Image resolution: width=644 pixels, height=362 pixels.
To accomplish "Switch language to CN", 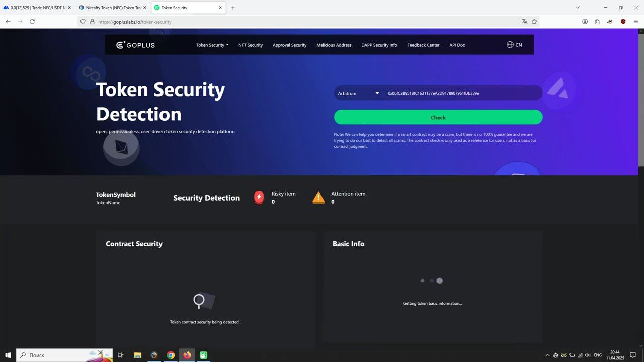I will [514, 45].
